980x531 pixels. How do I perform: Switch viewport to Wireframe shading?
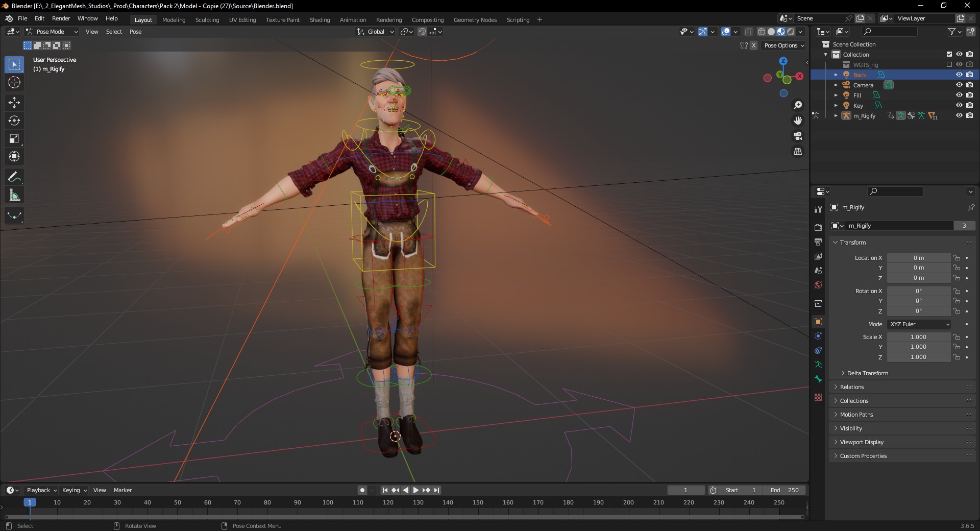coord(762,32)
